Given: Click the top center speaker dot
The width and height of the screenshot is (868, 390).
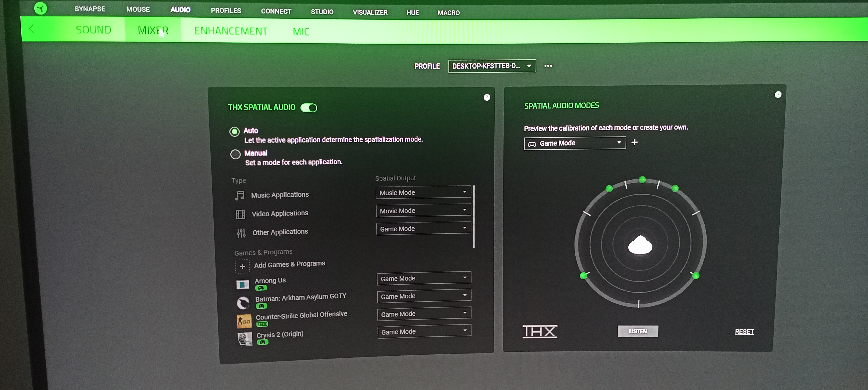Looking at the screenshot, I should (x=642, y=179).
